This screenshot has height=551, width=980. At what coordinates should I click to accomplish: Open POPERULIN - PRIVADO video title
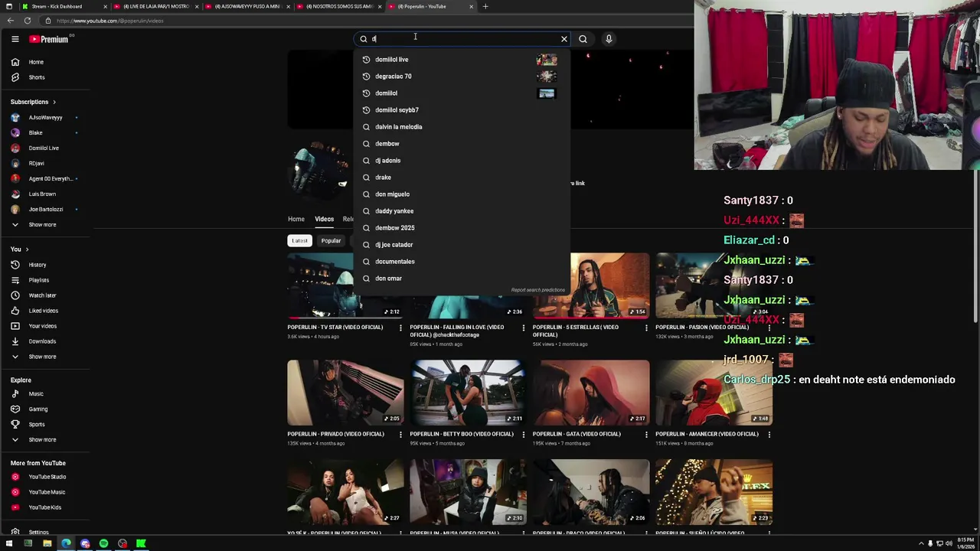coord(335,434)
